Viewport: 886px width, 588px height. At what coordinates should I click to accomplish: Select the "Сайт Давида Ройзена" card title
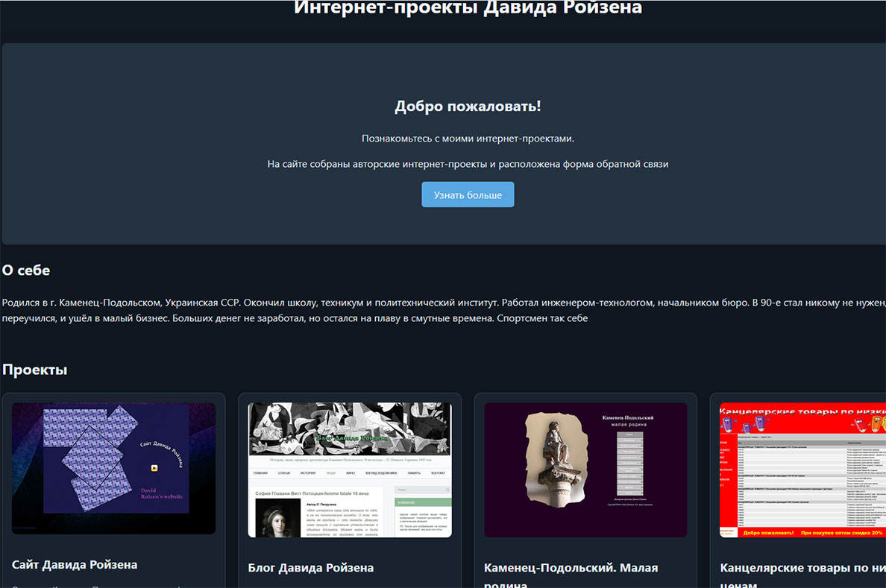click(x=75, y=564)
